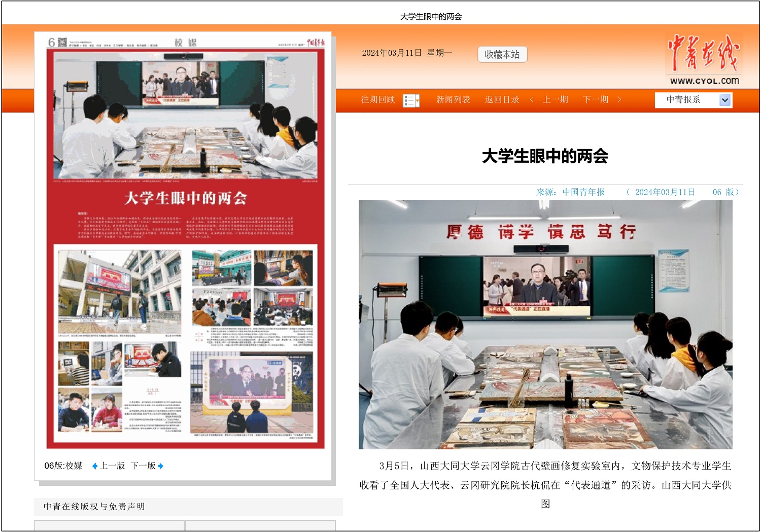Expand the 中青报系 combo box
The width and height of the screenshot is (761, 532).
(x=693, y=100)
